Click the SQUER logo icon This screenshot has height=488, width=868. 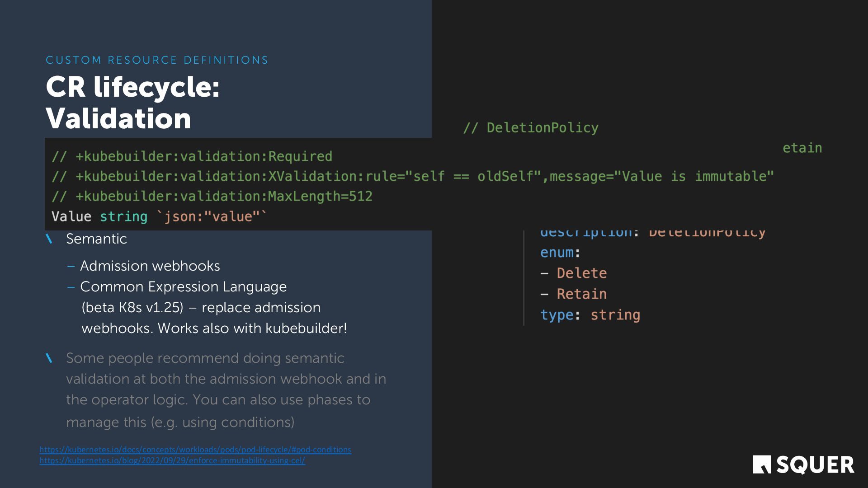pos(761,465)
